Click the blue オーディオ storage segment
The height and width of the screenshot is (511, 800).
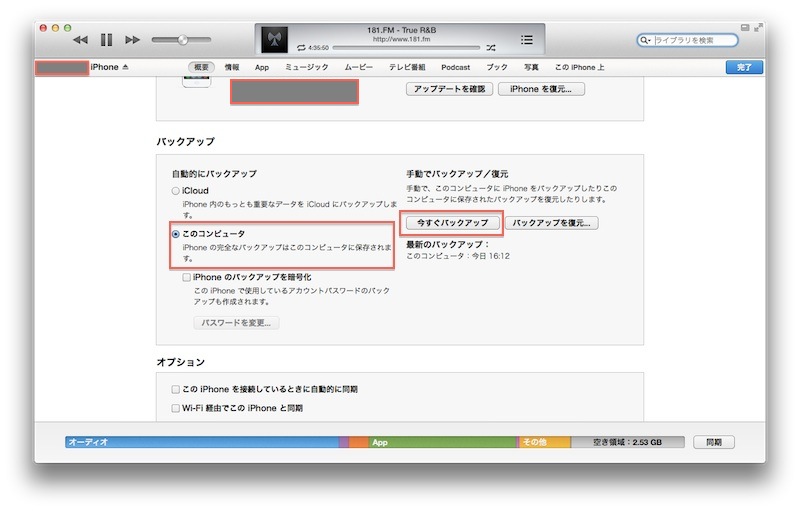pyautogui.click(x=202, y=442)
